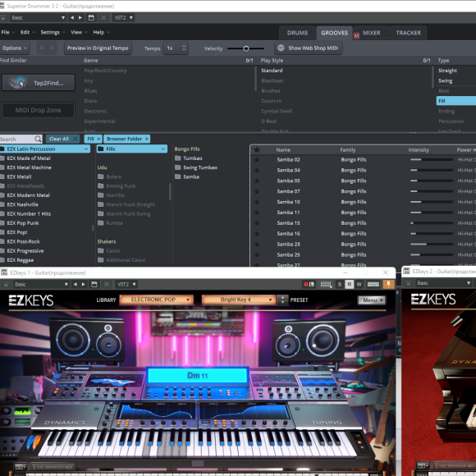
Task: Select the Standard play style
Action: [272, 71]
